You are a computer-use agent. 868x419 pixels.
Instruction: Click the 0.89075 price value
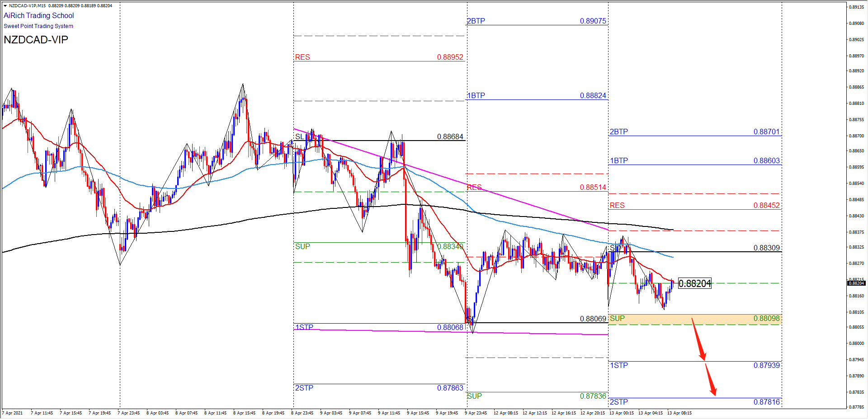click(x=593, y=21)
